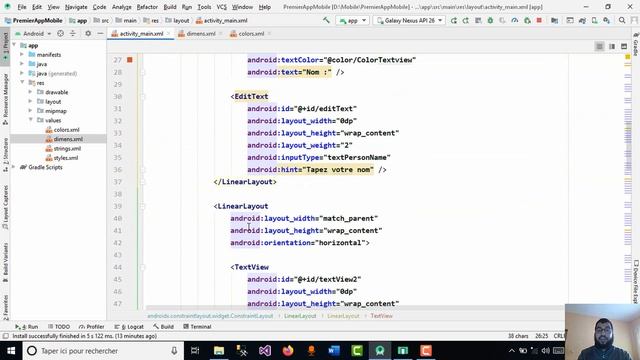Viewport: 640px width, 360px height.
Task: Toggle the Layout Captures tool window
Action: 5,207
